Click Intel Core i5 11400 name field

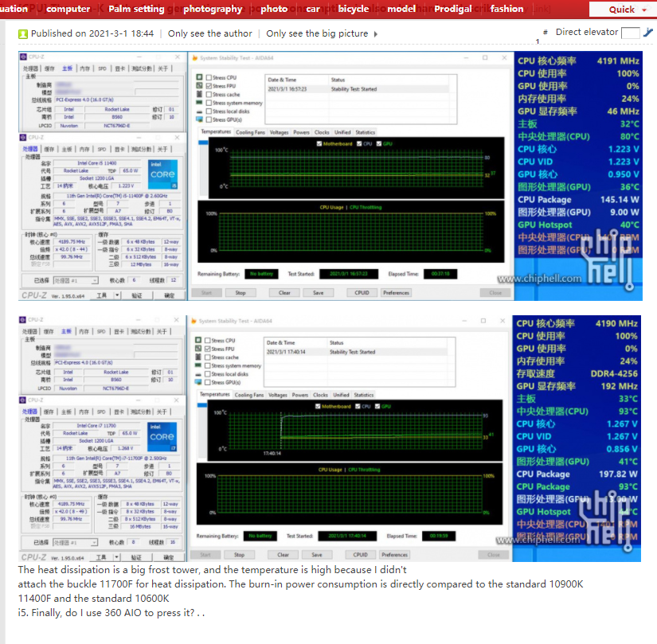click(97, 163)
